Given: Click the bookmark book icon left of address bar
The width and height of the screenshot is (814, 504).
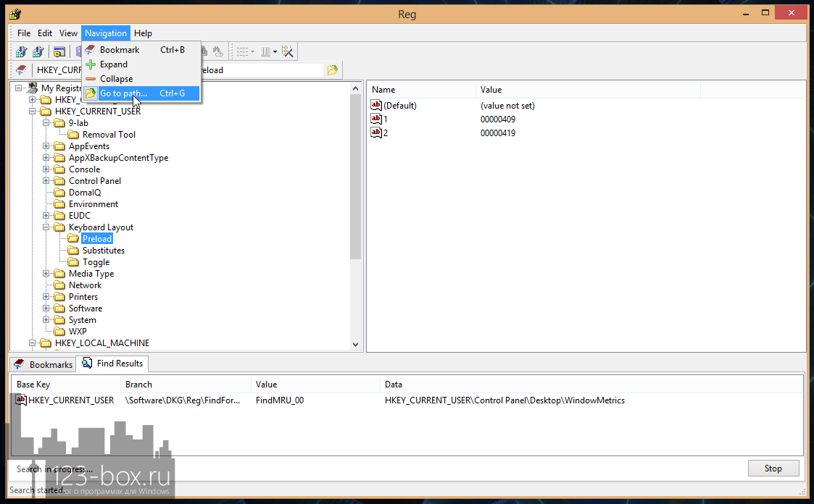Looking at the screenshot, I should point(21,70).
